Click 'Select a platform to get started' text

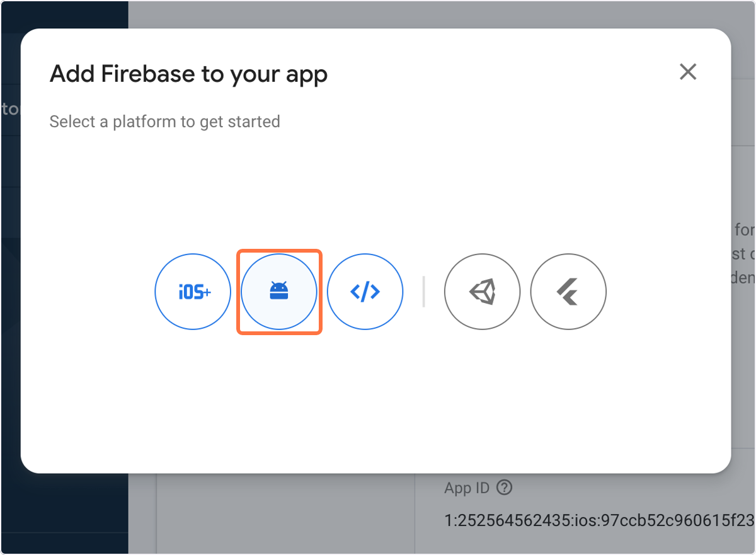point(165,121)
